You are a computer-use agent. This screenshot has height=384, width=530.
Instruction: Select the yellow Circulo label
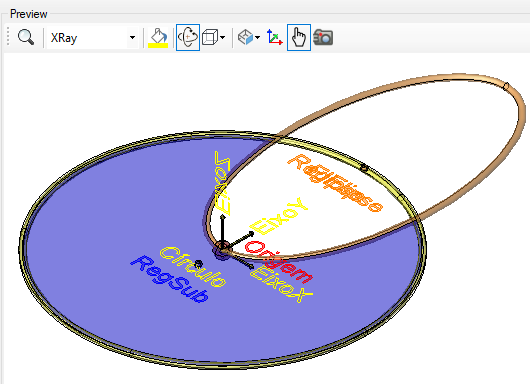coord(193,267)
